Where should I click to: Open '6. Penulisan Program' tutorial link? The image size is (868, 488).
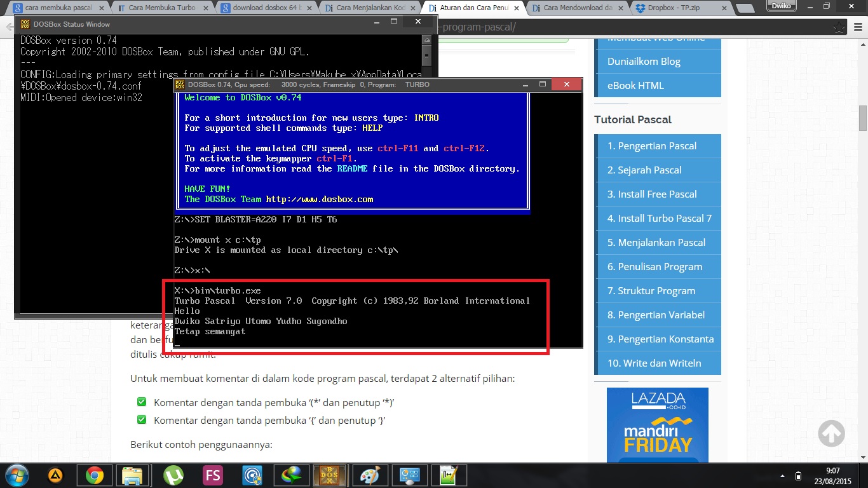(657, 267)
